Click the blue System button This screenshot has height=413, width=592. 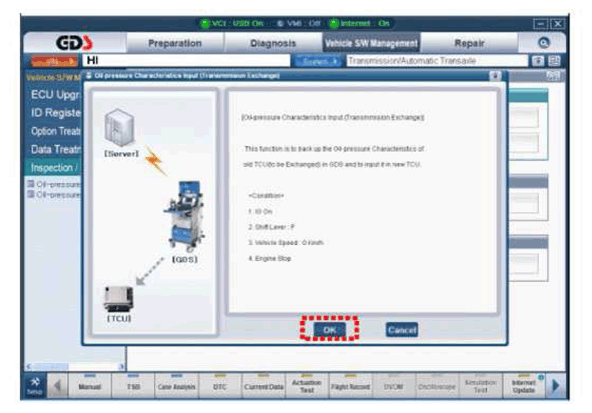click(x=318, y=61)
